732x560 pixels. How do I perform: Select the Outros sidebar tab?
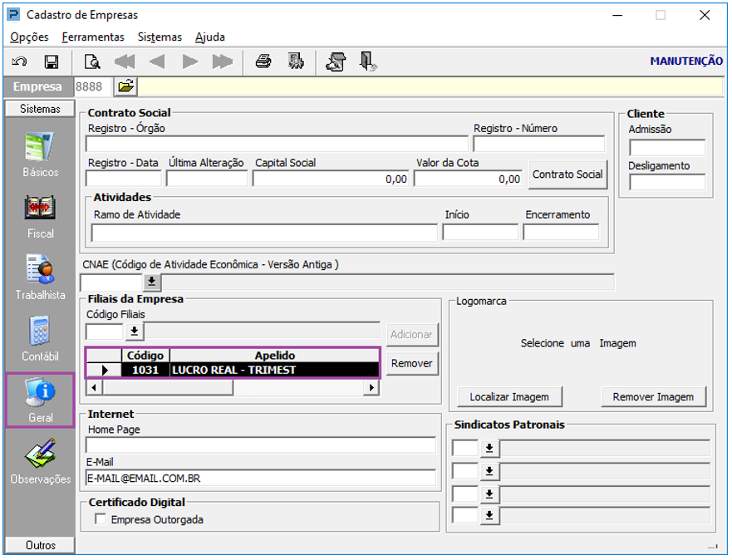point(40,545)
